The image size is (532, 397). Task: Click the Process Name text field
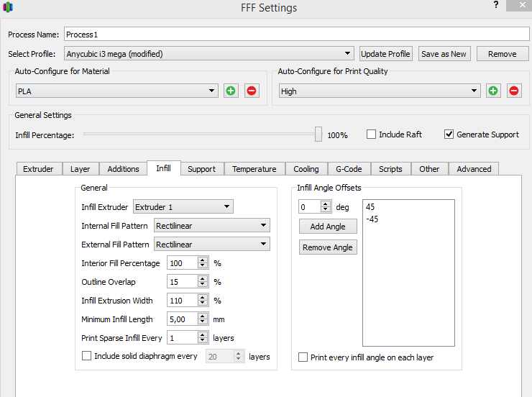click(x=295, y=35)
